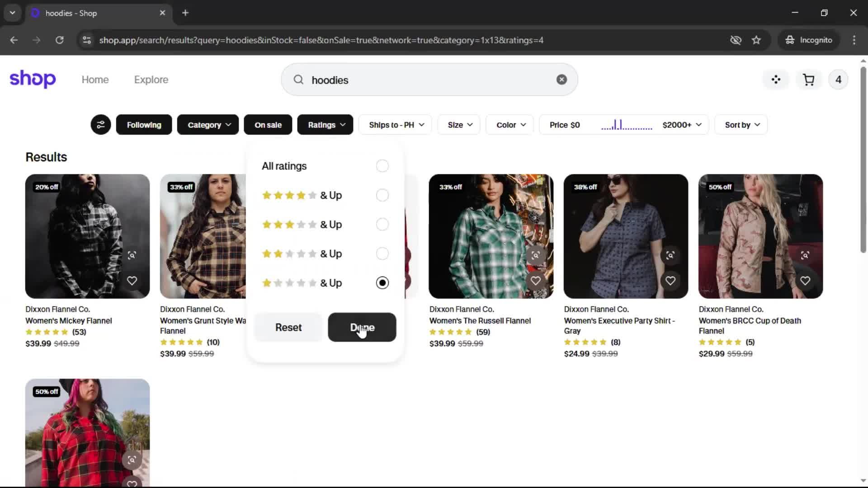868x488 pixels.
Task: Heart the Women's BRCC Cup of Death Flannel
Action: coord(805,281)
